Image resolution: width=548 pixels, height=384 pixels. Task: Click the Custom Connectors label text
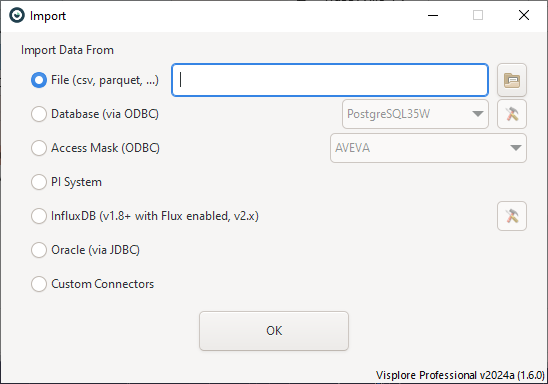[x=102, y=284]
